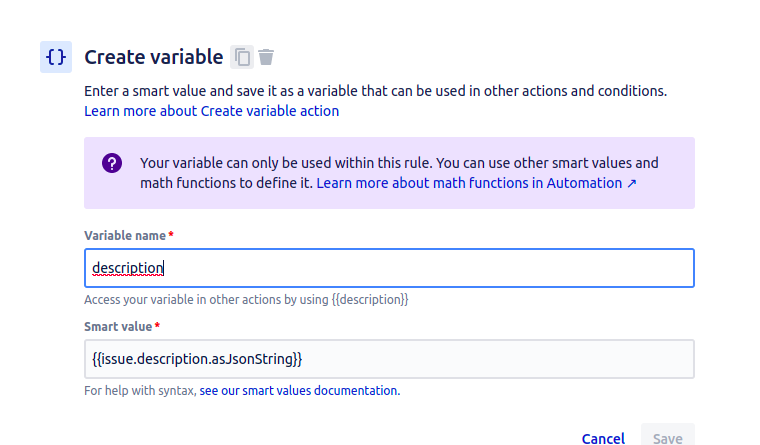The height and width of the screenshot is (445, 760).
Task: Click the red asterisk beside Smart value
Action: tap(157, 326)
